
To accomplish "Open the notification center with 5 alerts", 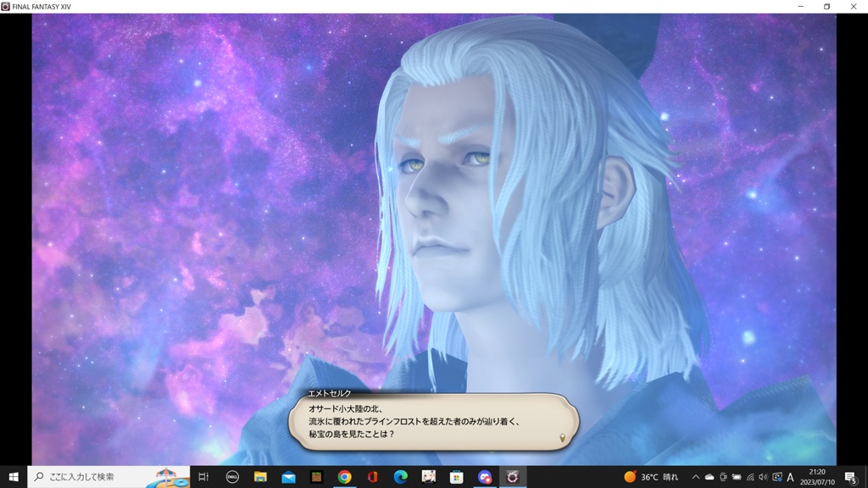I will 851,477.
